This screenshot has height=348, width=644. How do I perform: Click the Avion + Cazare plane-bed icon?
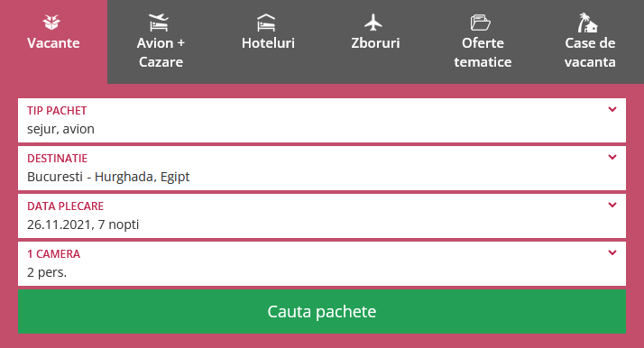coord(159,23)
